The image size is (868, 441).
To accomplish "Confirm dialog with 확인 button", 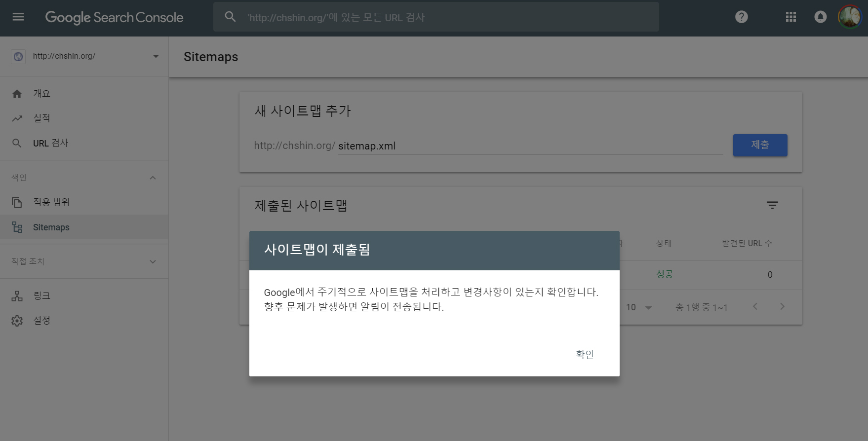I will 585,354.
